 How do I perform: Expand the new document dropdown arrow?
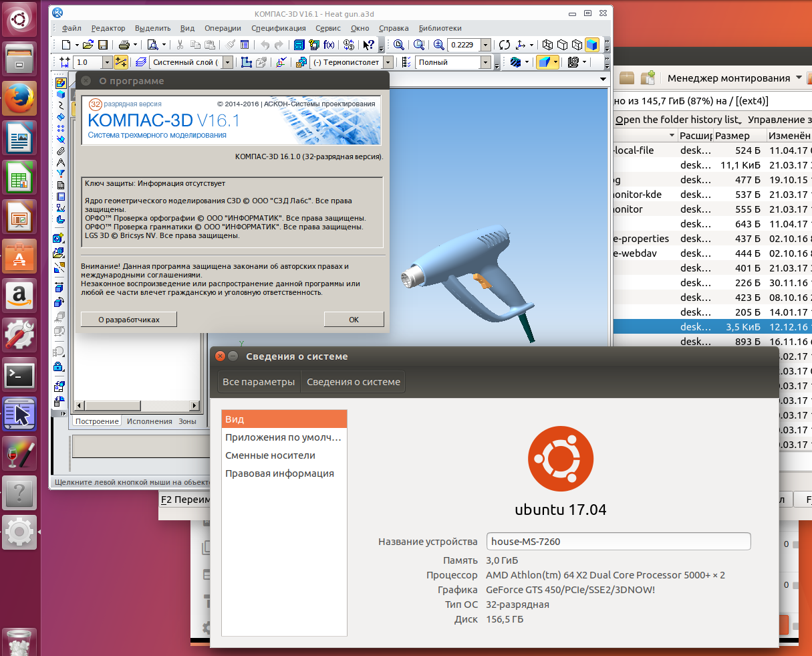(x=77, y=45)
